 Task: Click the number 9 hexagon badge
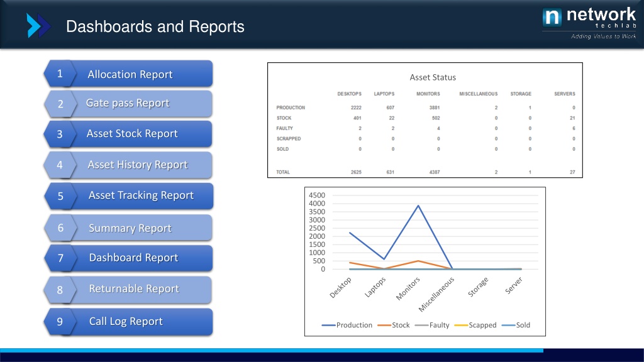click(x=60, y=321)
